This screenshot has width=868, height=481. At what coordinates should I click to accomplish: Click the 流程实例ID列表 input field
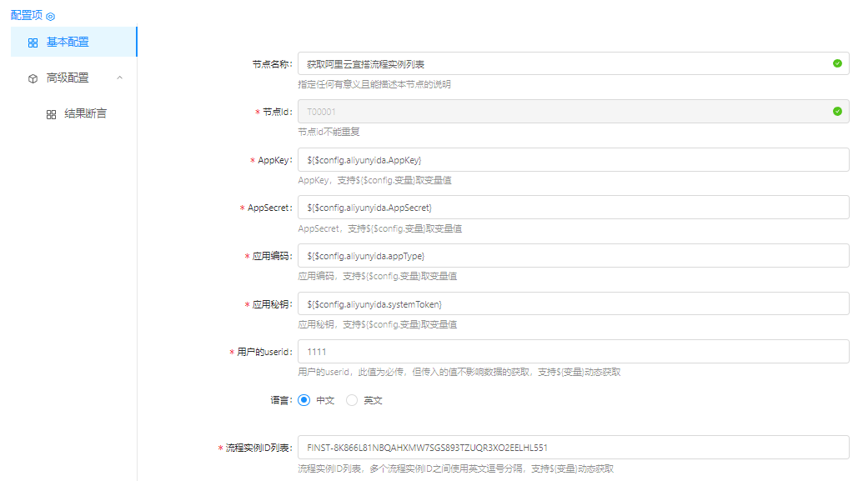(x=573, y=447)
